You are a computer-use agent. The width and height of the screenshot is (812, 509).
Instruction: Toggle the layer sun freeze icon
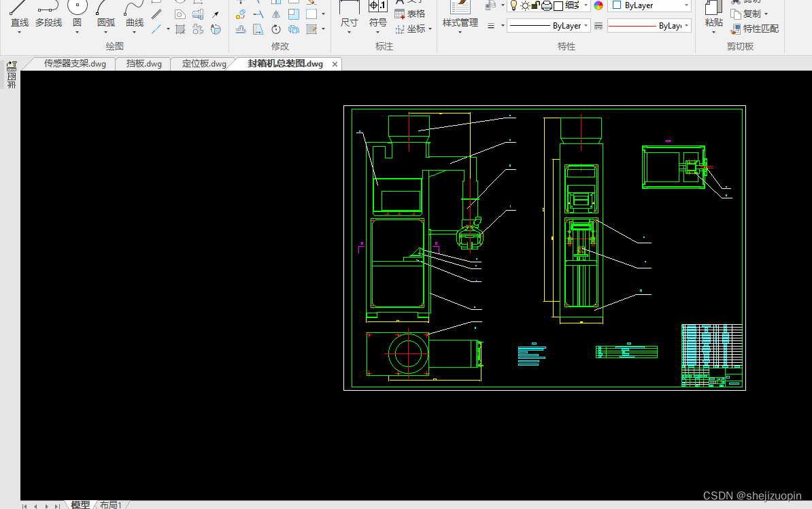click(x=525, y=5)
